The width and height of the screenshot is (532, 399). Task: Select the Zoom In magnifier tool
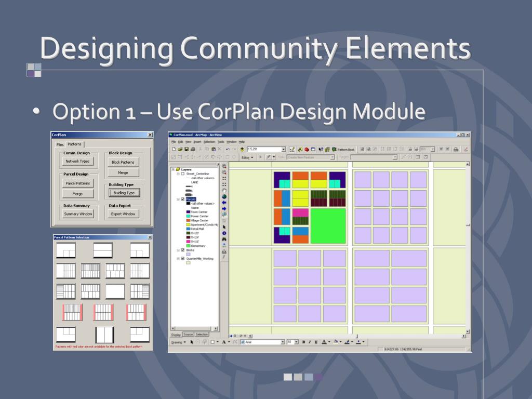[224, 166]
